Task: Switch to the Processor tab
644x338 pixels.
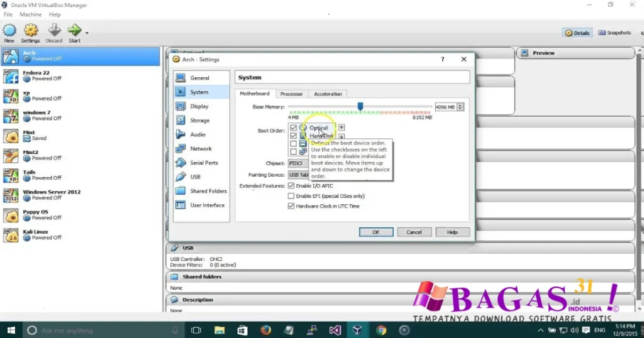Action: pos(291,94)
